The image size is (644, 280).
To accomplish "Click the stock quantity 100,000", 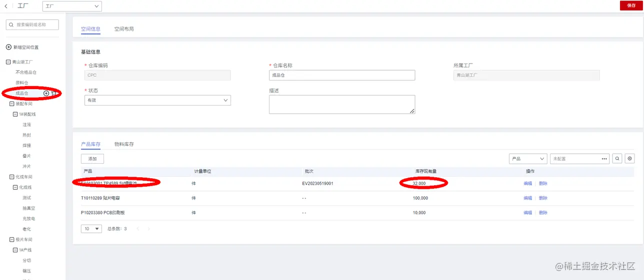I will point(420,198).
